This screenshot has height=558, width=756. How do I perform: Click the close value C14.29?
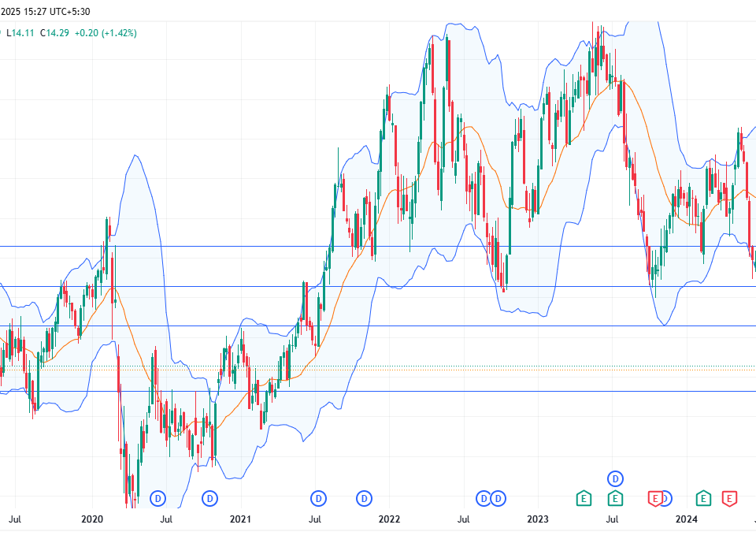coord(54,33)
